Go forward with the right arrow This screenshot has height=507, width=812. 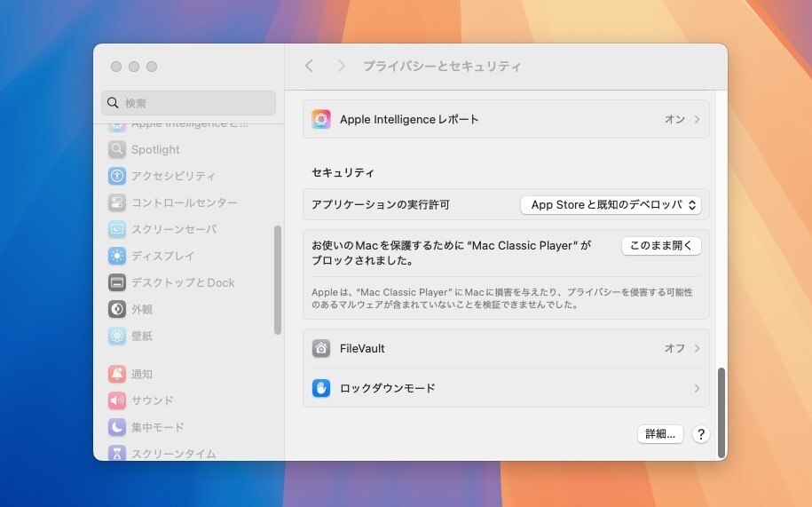coord(341,66)
